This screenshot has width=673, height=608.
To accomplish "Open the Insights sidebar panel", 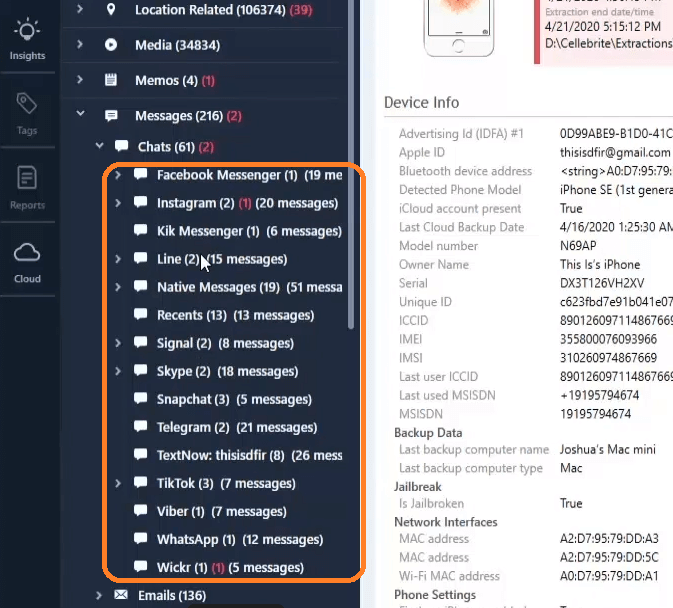I will (x=27, y=39).
